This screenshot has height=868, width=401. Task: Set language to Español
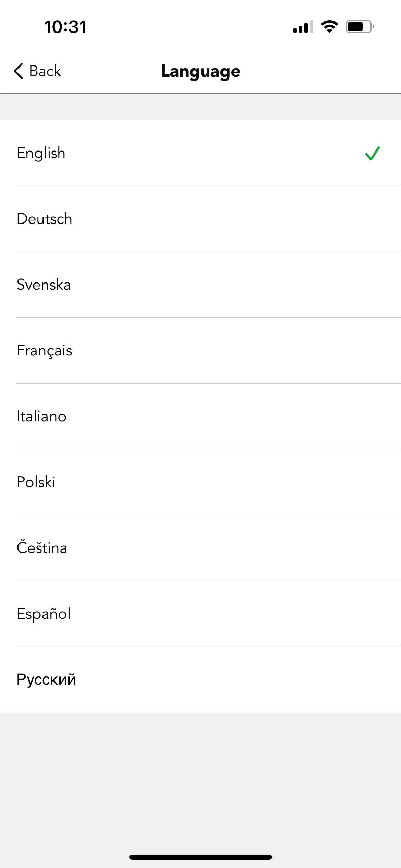(x=200, y=614)
